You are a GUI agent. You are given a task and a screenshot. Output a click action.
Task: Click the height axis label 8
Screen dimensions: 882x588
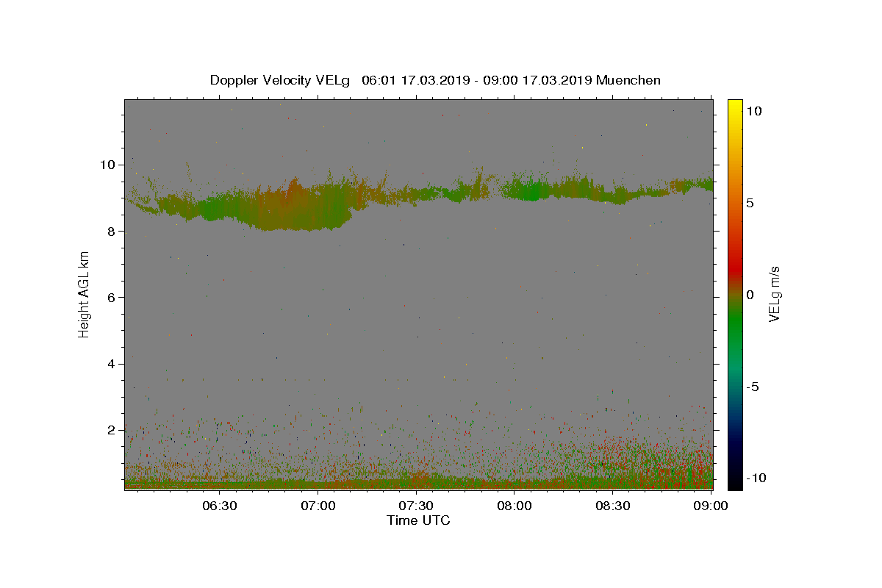point(112,231)
